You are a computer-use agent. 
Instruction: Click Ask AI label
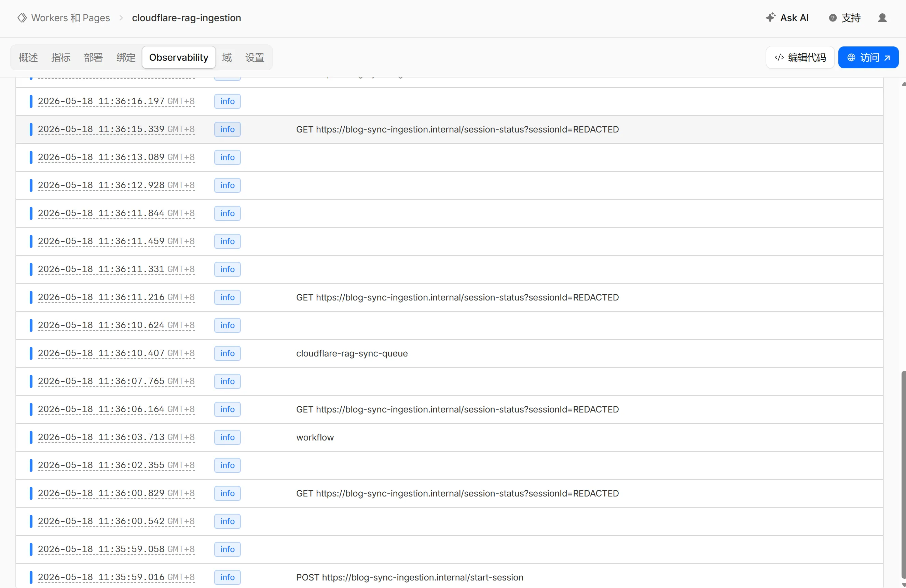coord(795,18)
